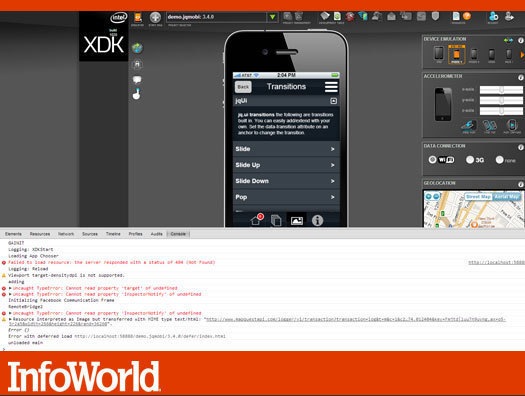
Task: Switch to the Resources devtools tab
Action: coord(40,234)
